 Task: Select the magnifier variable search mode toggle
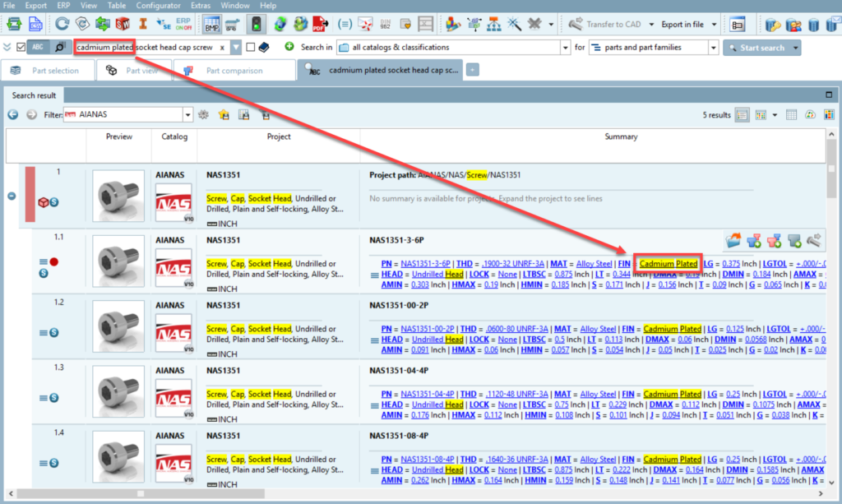click(59, 47)
